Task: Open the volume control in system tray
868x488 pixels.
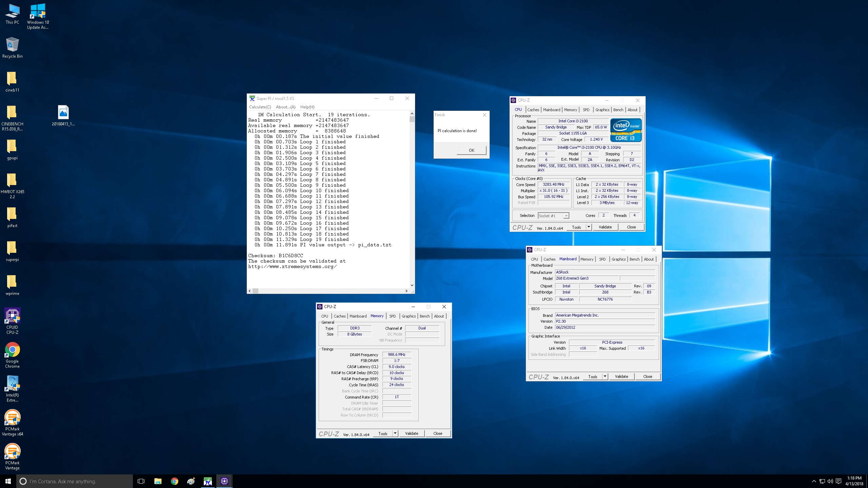Action: click(x=830, y=481)
